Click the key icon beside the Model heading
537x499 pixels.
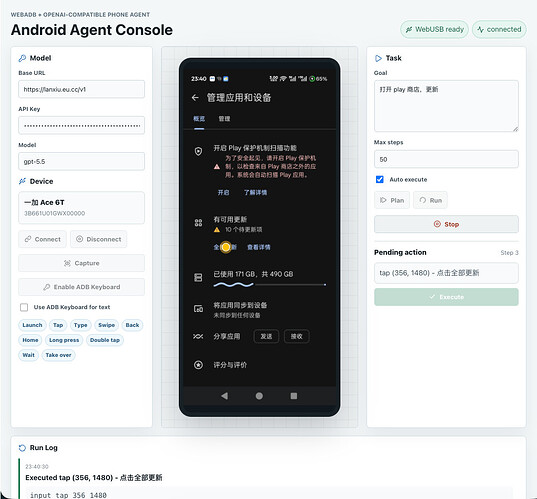pos(22,58)
